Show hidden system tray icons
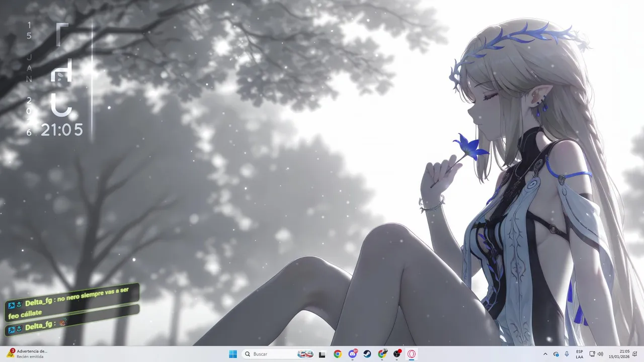644x362 pixels. point(545,354)
